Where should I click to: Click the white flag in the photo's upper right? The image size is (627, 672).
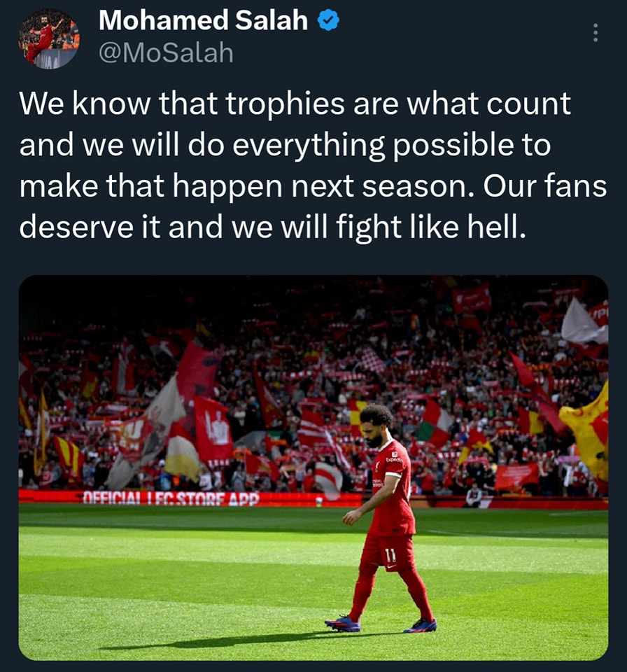tap(584, 322)
